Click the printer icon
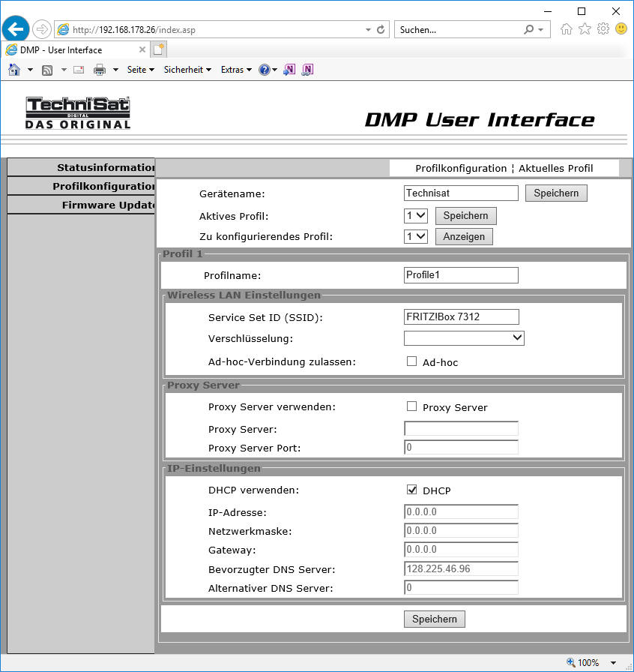 pyautogui.click(x=100, y=70)
